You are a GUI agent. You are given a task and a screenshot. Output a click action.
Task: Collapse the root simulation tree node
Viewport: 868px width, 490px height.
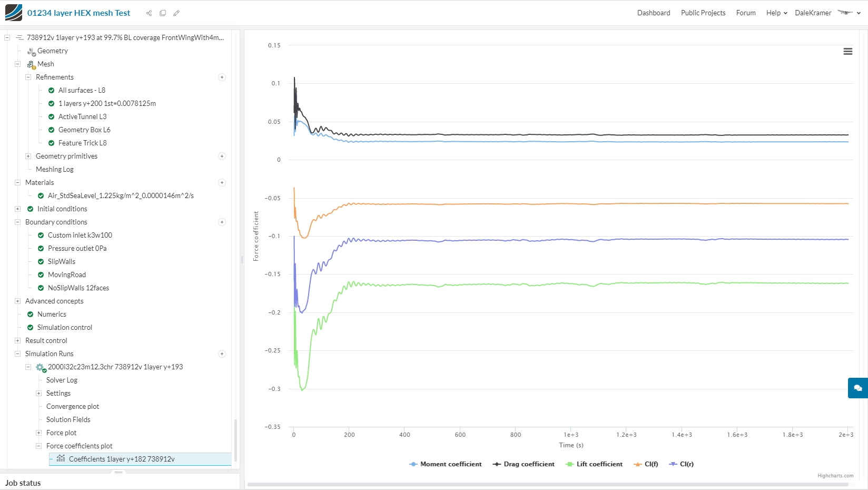pyautogui.click(x=7, y=38)
